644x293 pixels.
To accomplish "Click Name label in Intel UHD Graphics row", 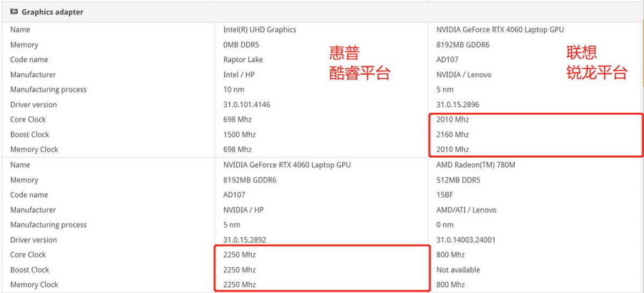I will 20,30.
